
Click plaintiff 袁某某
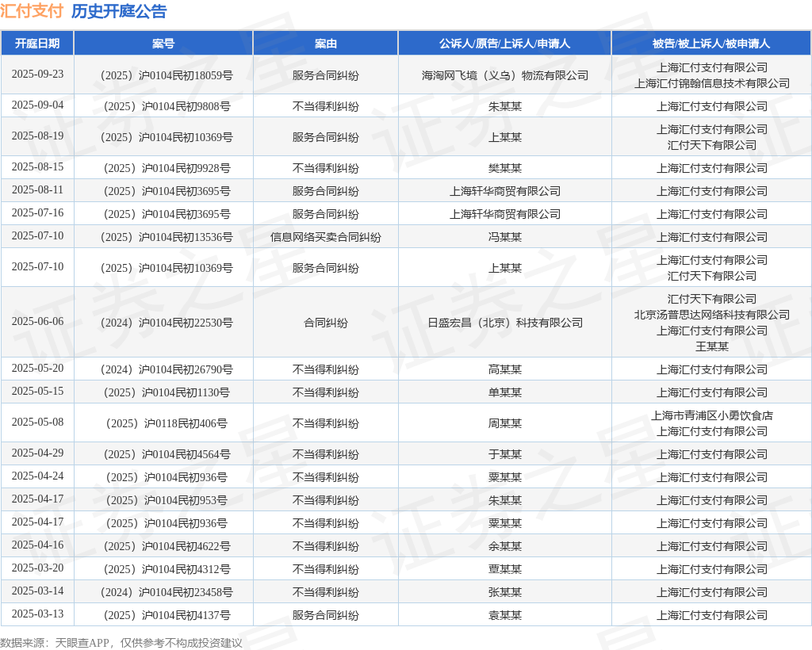(x=505, y=615)
